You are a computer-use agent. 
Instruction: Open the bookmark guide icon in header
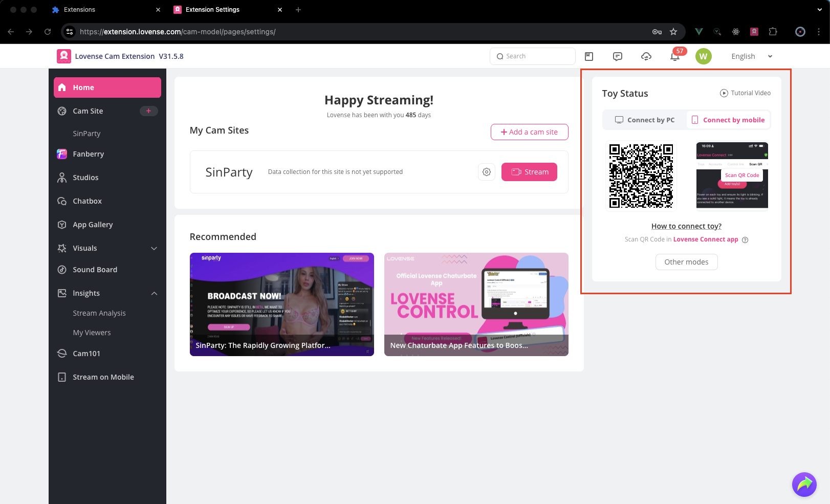click(x=589, y=56)
